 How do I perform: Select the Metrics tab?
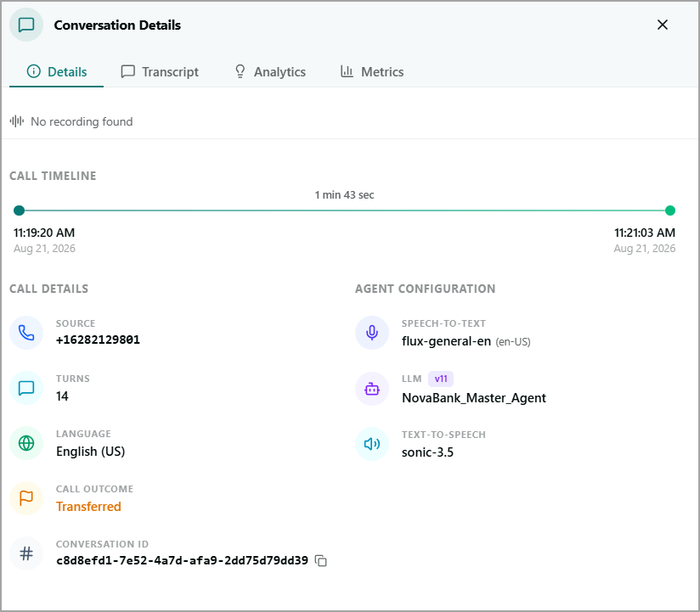(372, 72)
